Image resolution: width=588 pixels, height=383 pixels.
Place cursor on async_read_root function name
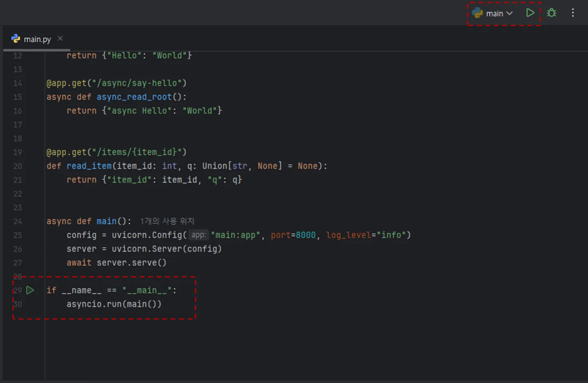tap(134, 97)
